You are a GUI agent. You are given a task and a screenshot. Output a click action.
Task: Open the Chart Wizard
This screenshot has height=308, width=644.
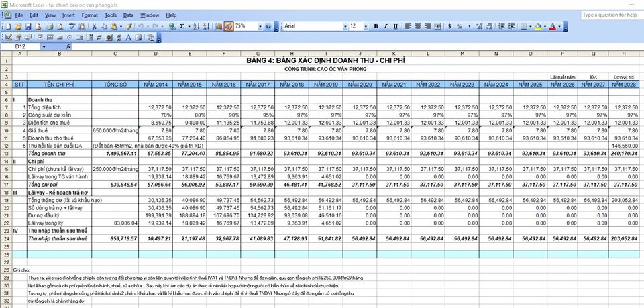pos(217,26)
